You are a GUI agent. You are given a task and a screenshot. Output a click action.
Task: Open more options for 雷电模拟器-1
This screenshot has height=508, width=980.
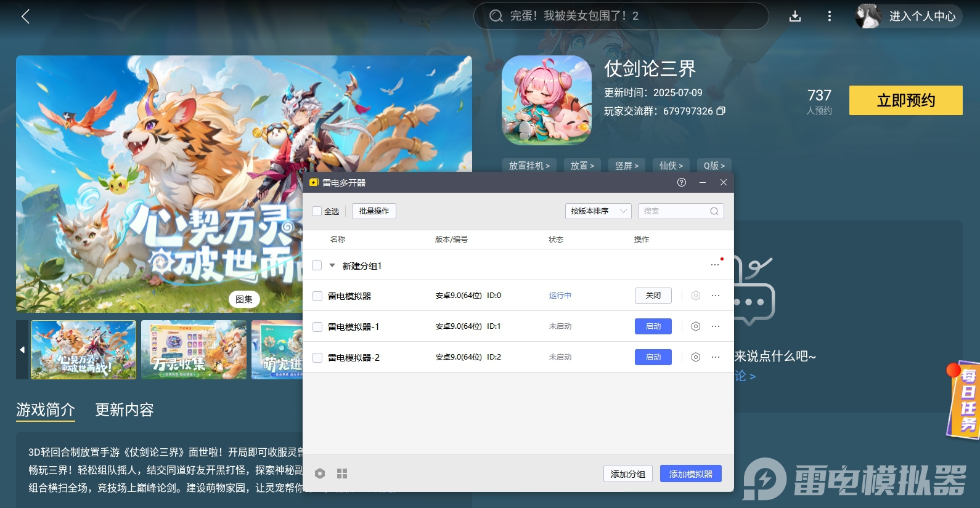click(x=716, y=326)
